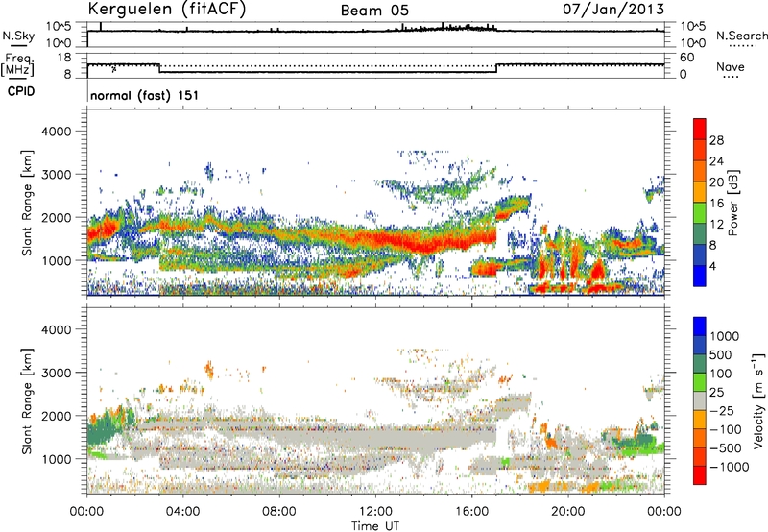This screenshot has width=768, height=532.
Task: Click the "Velocity [m s-1]" color bar title
Action: point(758,400)
